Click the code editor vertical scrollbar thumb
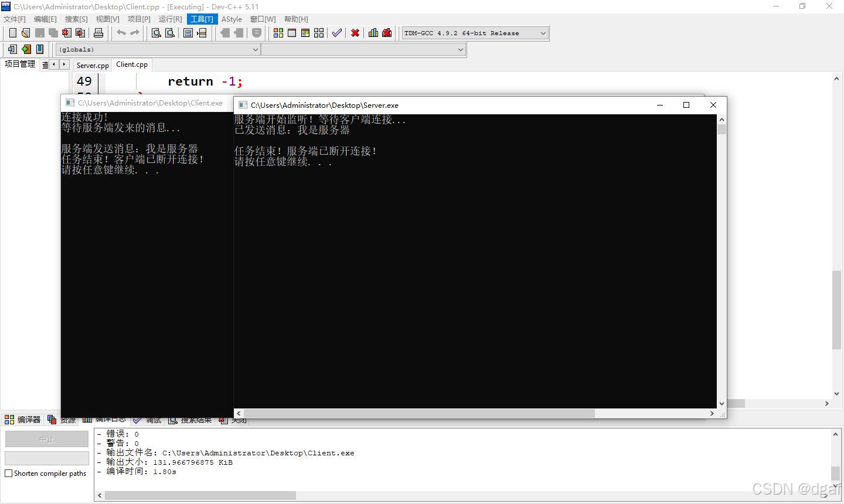The width and height of the screenshot is (844, 504). 836,309
